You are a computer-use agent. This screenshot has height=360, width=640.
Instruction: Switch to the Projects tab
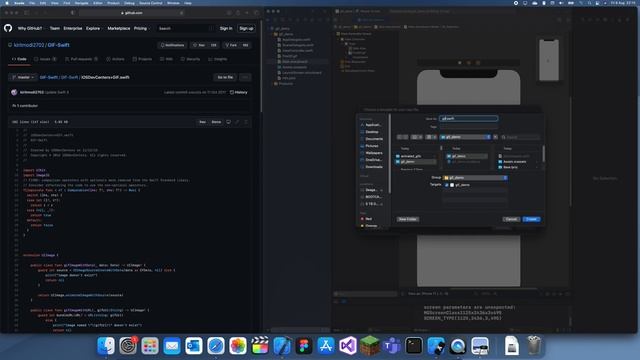(x=142, y=59)
